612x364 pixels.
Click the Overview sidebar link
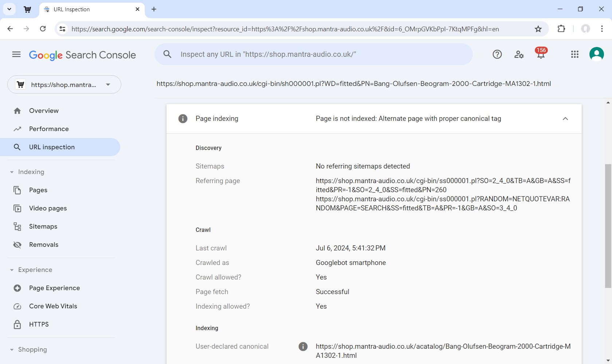click(x=44, y=111)
